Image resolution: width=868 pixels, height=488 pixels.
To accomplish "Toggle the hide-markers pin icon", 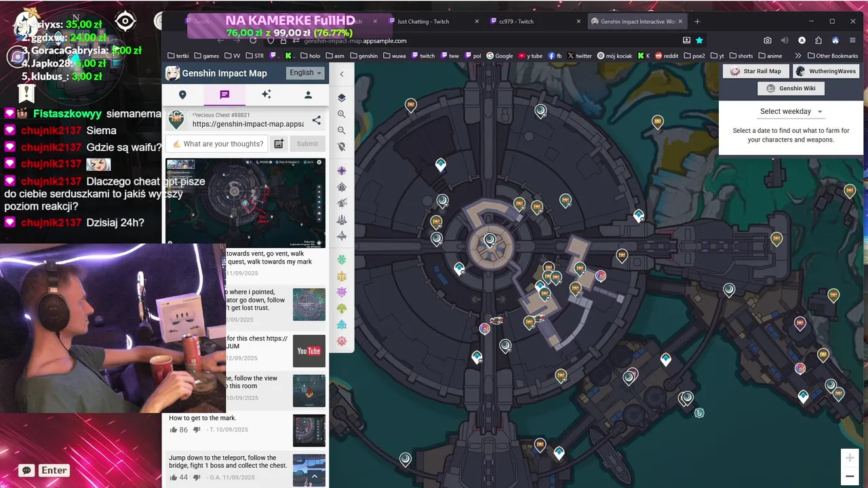I will tap(342, 146).
